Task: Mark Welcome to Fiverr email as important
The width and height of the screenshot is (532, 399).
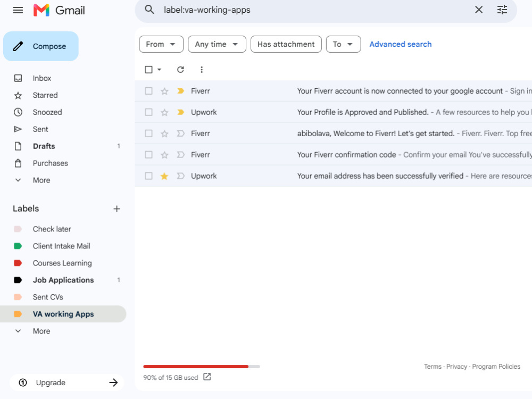Action: [x=180, y=134]
